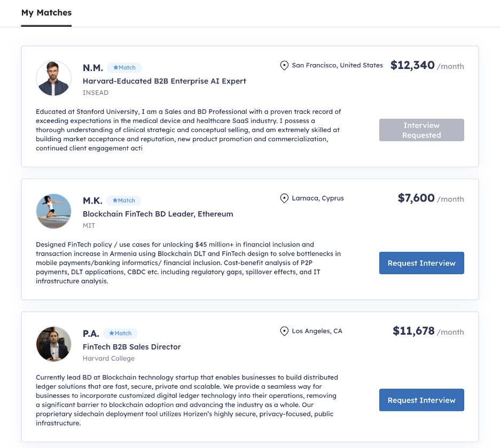Click the star Match badge for M.K.
This screenshot has height=448, width=500.
coord(124,200)
